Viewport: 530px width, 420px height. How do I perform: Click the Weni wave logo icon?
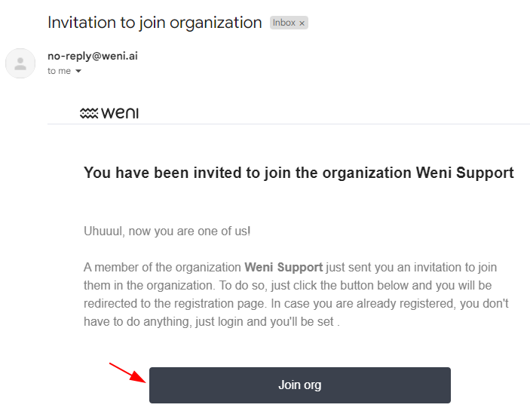[89, 114]
